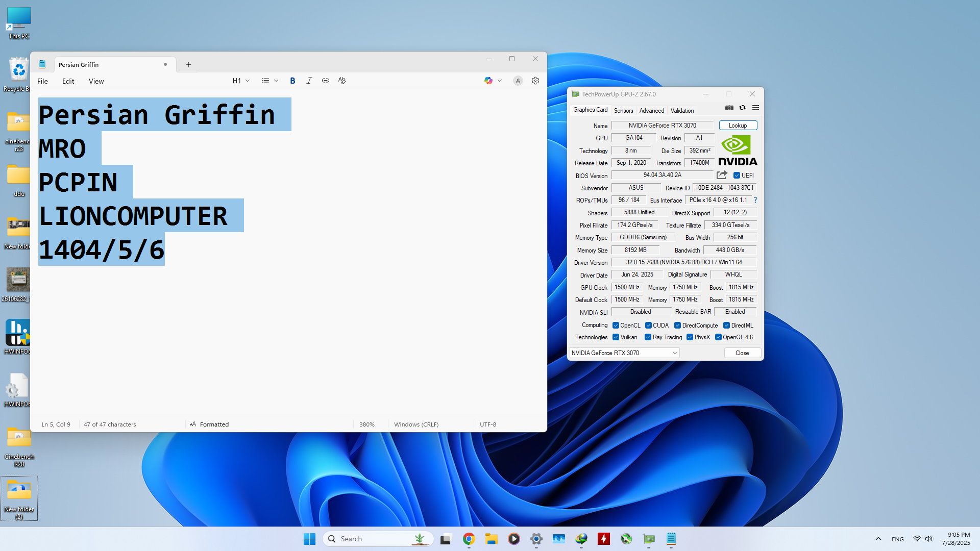980x551 pixels.
Task: Open File Explorer from the taskbar
Action: pyautogui.click(x=492, y=539)
